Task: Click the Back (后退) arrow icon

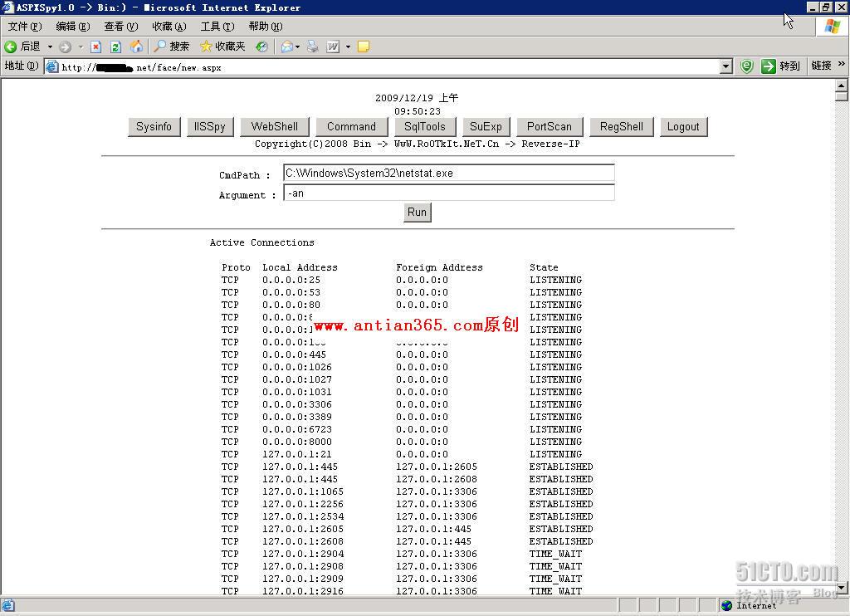Action: pos(11,46)
